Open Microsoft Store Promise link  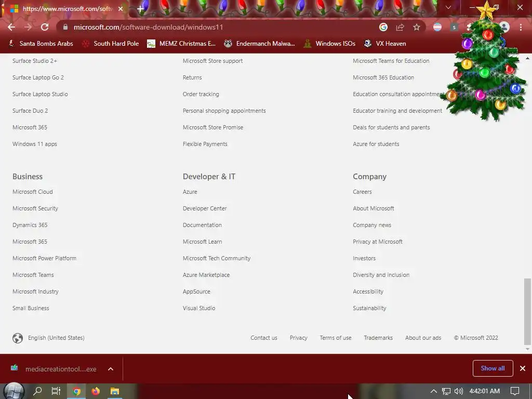pyautogui.click(x=212, y=128)
